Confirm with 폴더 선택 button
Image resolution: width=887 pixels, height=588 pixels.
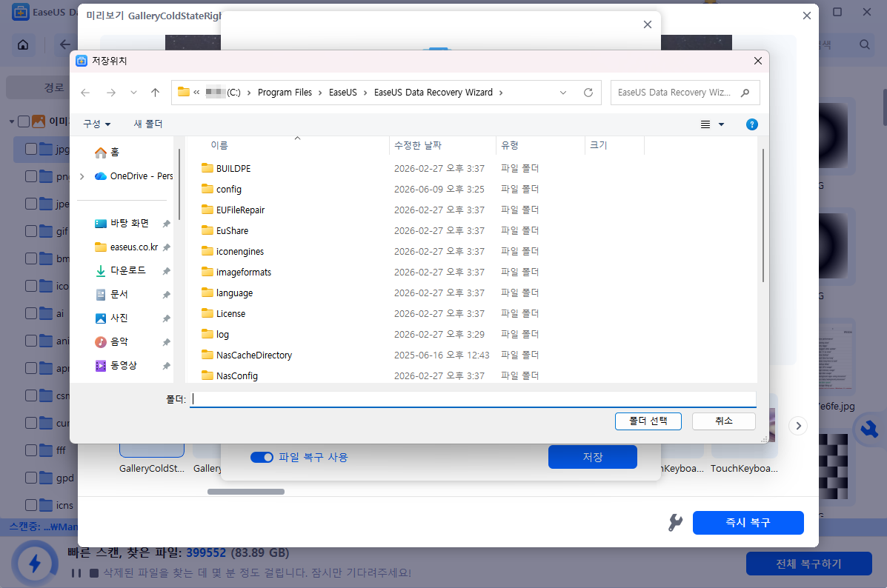(x=648, y=421)
